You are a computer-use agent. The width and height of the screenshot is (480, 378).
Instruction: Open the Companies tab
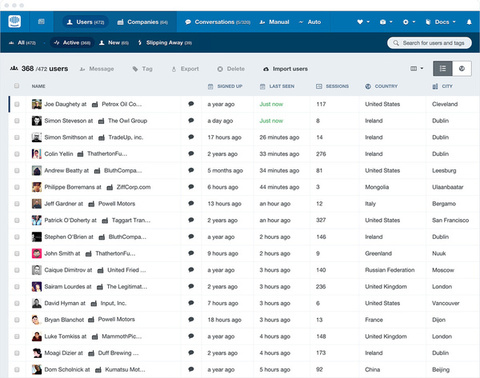click(142, 22)
